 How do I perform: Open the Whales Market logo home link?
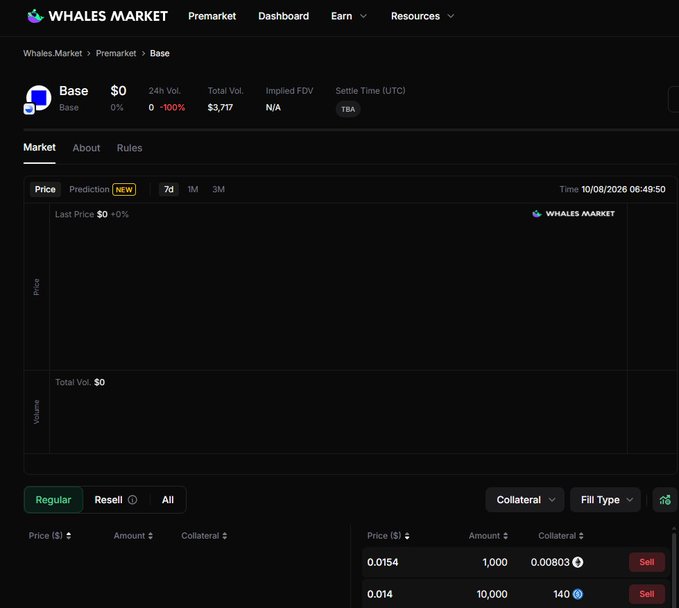pyautogui.click(x=97, y=16)
